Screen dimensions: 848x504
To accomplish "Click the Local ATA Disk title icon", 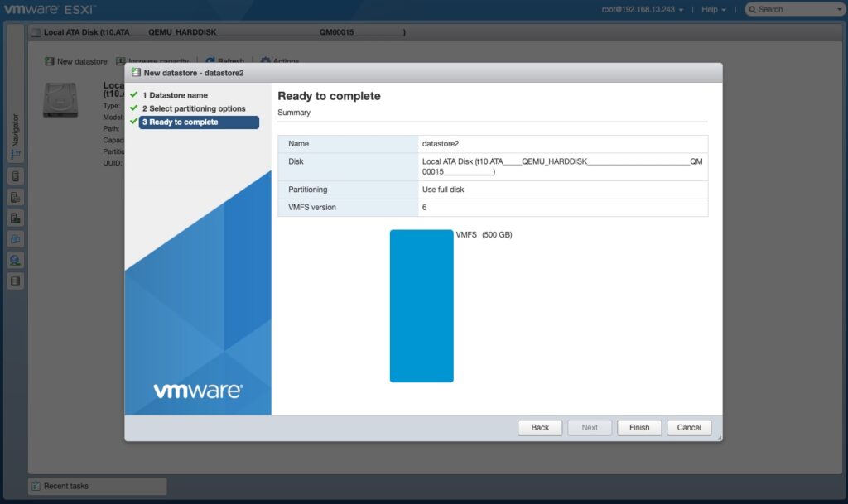I will click(x=36, y=32).
